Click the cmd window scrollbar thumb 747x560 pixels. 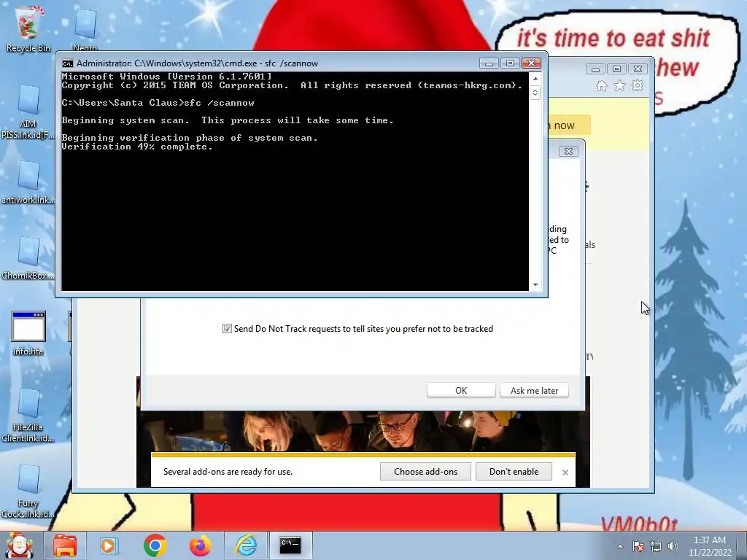535,93
